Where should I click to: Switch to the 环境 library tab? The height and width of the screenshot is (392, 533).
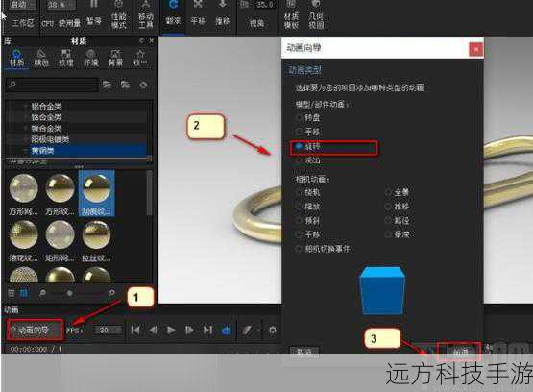[x=91, y=58]
